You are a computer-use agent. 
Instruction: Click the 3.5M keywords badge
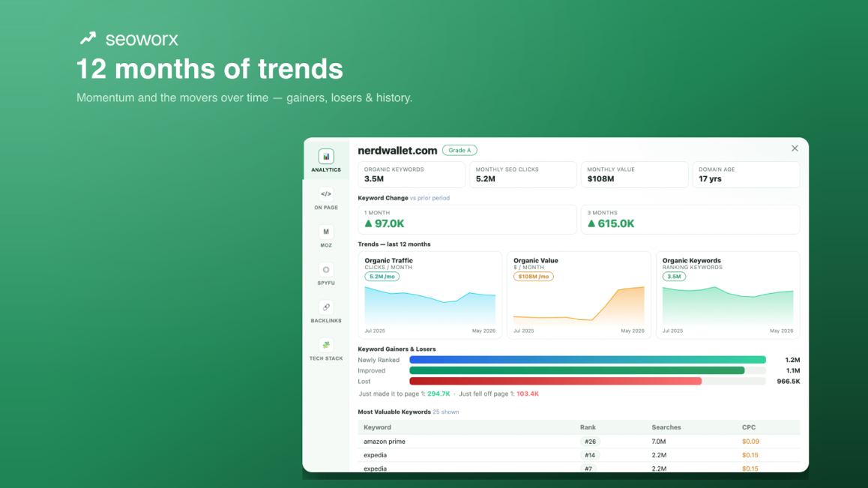tap(674, 277)
